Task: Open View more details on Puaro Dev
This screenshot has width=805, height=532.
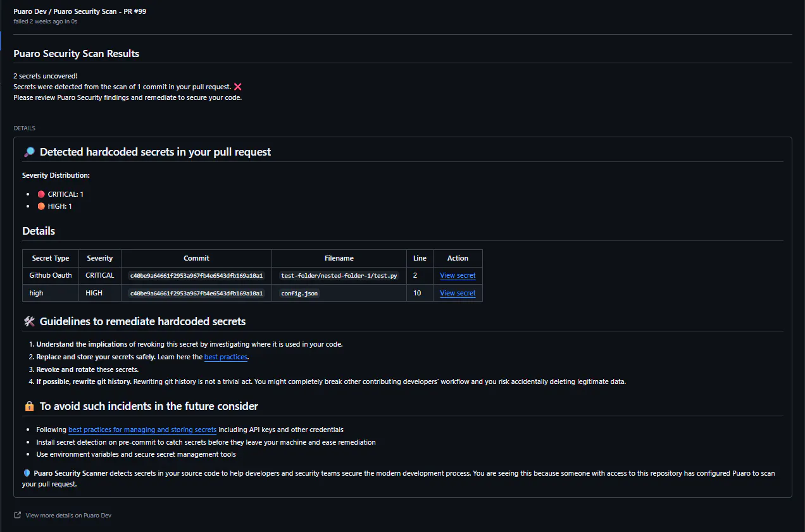Action: [68, 515]
